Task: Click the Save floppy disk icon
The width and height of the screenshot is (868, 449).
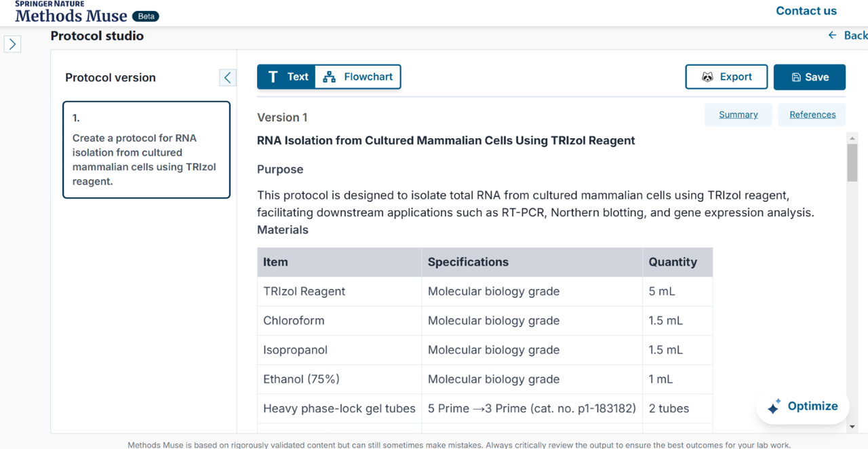Action: (796, 77)
